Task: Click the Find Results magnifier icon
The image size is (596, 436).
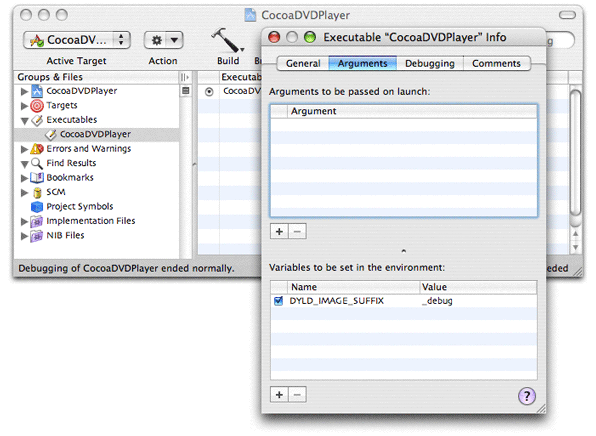Action: point(37,163)
